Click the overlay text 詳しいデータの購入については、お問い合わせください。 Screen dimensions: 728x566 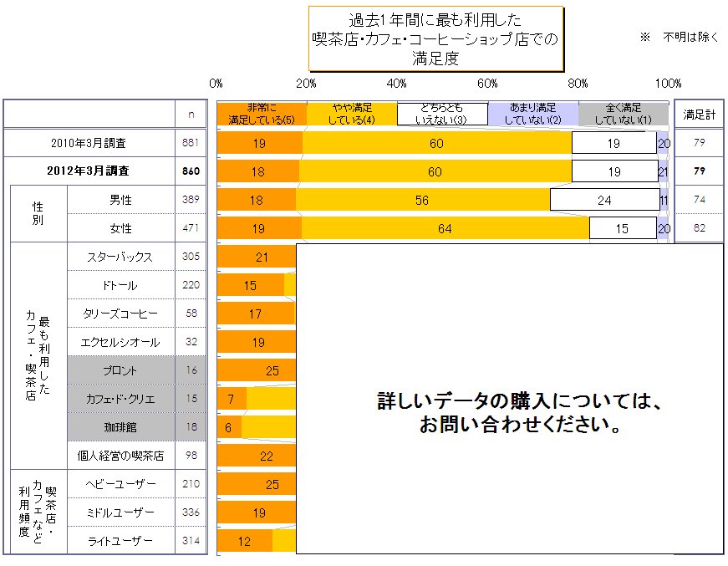pos(520,412)
